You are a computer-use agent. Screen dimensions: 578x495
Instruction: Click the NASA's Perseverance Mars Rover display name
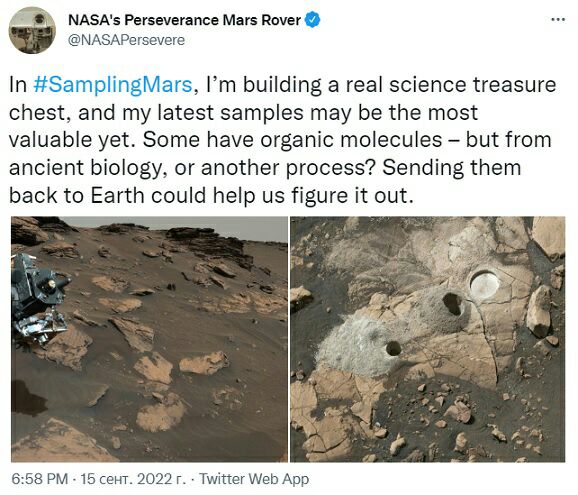(x=184, y=20)
